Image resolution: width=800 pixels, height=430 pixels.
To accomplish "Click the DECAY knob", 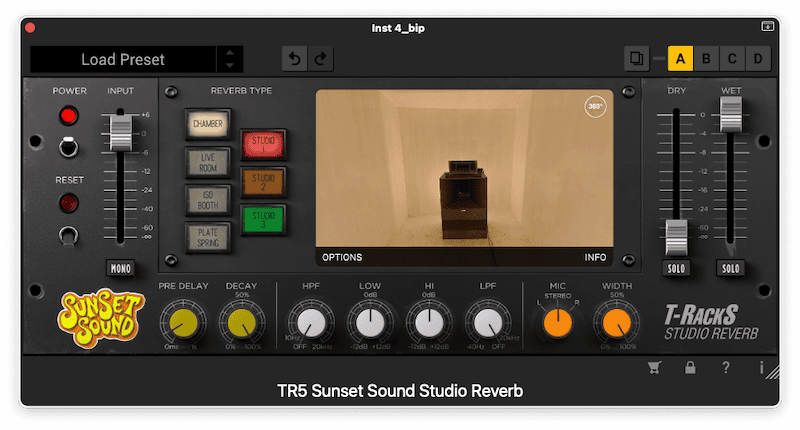I will [x=242, y=323].
